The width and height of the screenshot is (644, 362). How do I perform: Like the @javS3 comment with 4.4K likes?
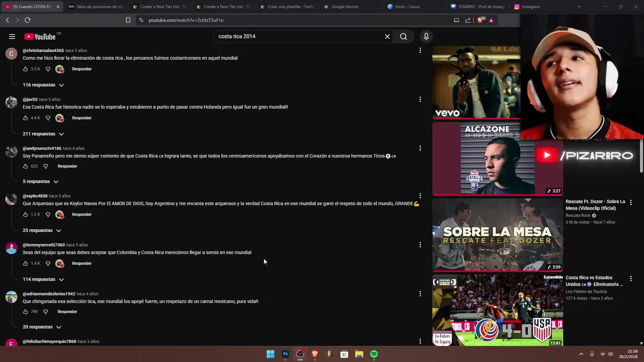25,118
